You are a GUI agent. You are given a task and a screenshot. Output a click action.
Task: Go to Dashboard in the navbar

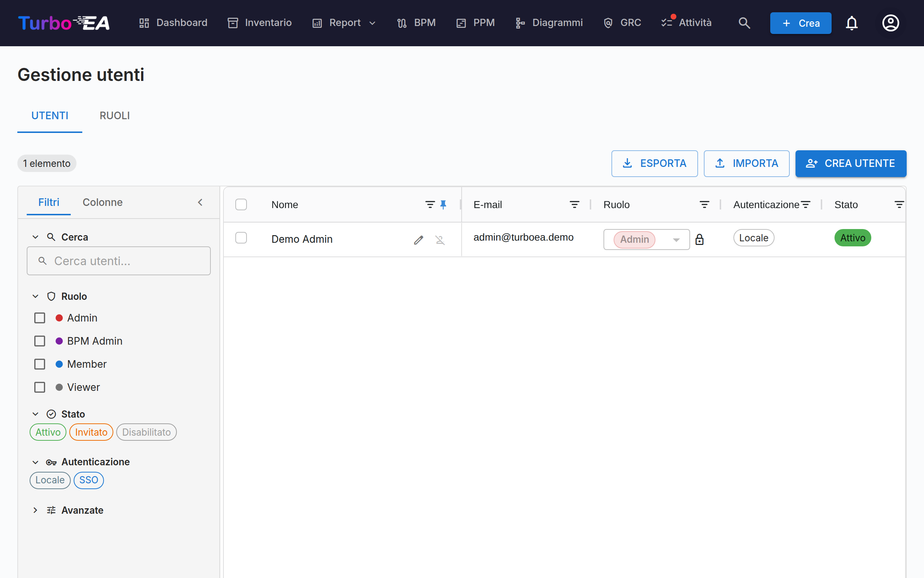click(x=173, y=23)
